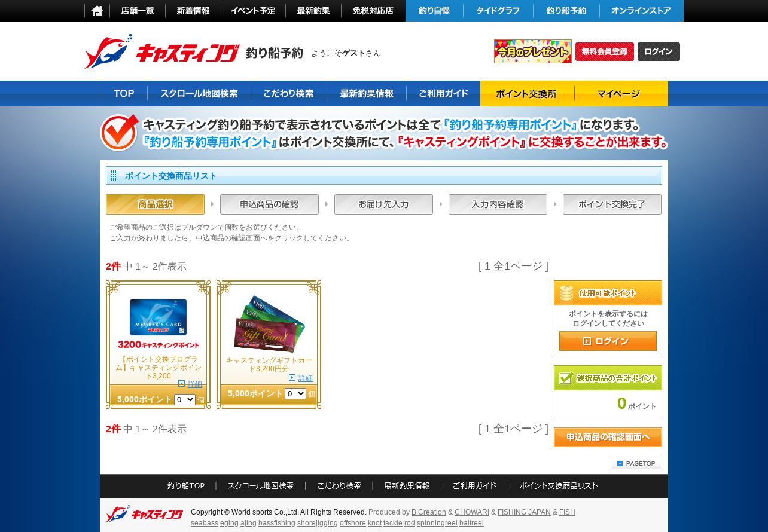Click キャスティングギフトカード3,200円分 title
Screen dimensions: 768x532
point(269,365)
